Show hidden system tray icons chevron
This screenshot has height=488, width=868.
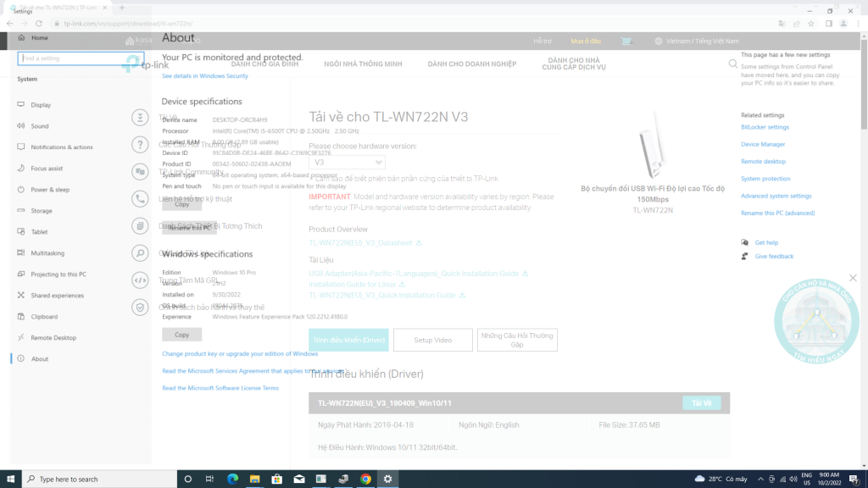click(760, 480)
